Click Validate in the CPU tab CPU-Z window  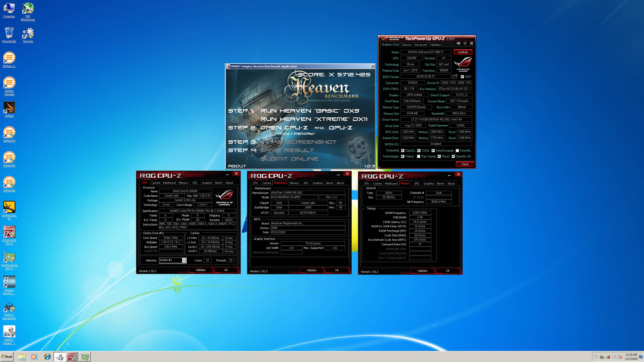[200, 270]
